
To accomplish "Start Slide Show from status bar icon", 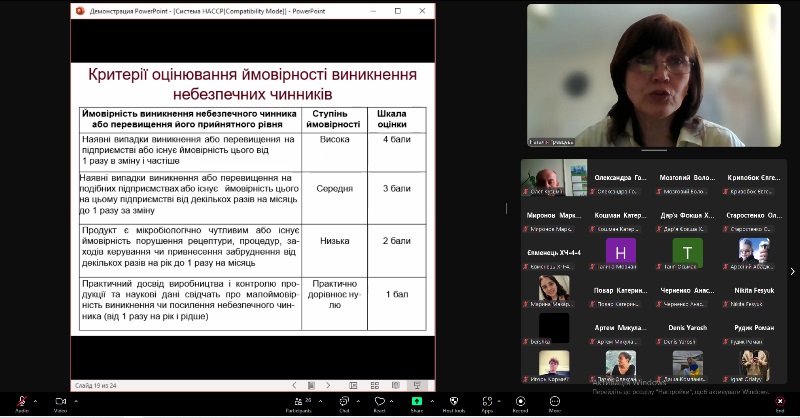I will (417, 385).
